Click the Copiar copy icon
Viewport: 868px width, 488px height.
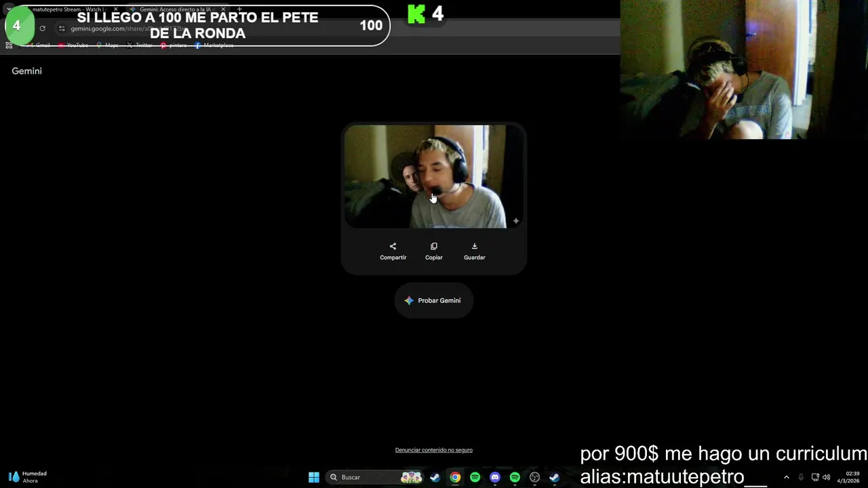click(434, 246)
